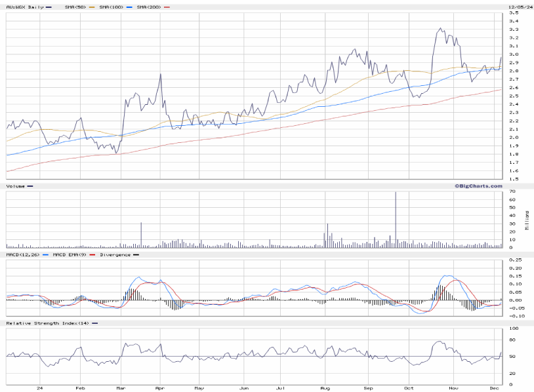Click the AU:WGX Daily legend line marker

[x=48, y=7]
